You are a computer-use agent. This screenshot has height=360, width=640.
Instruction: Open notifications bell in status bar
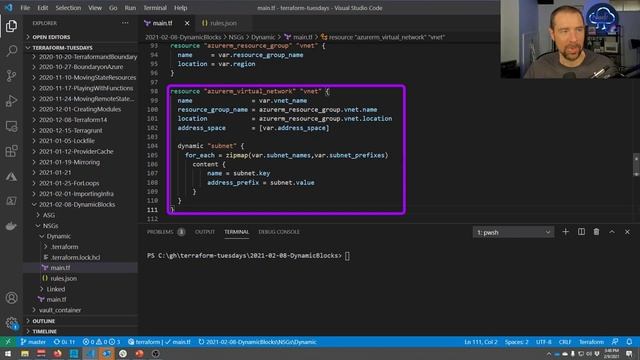click(629, 342)
